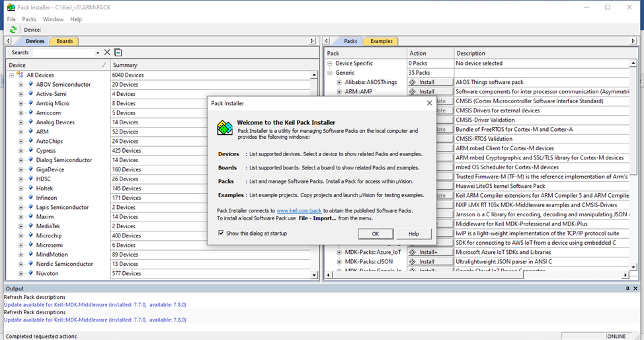Click the green refresh packs icon
Screen dimensions: 644x340
tap(13, 30)
